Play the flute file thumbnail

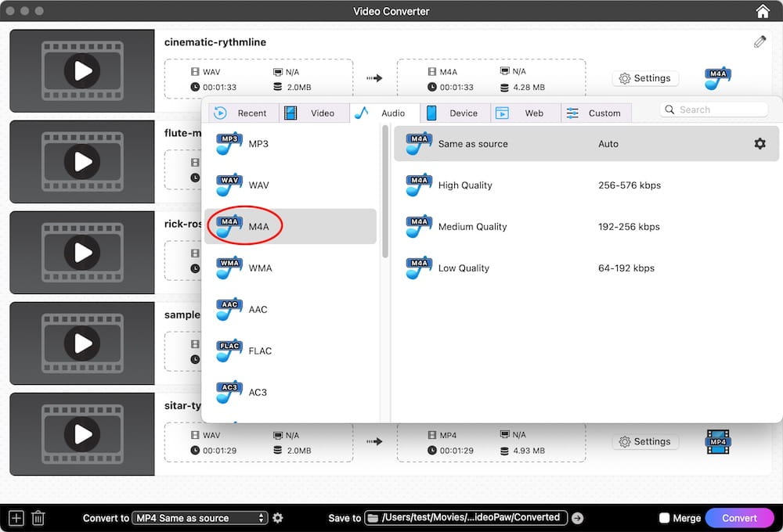(82, 162)
